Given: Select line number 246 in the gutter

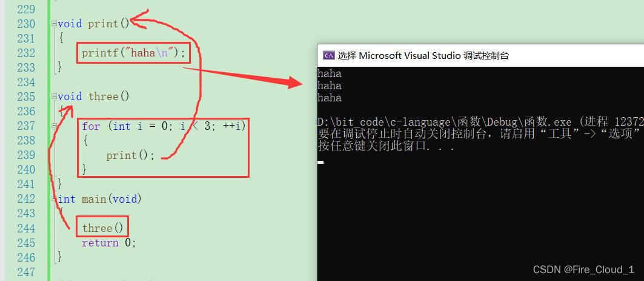Looking at the screenshot, I should click(26, 257).
